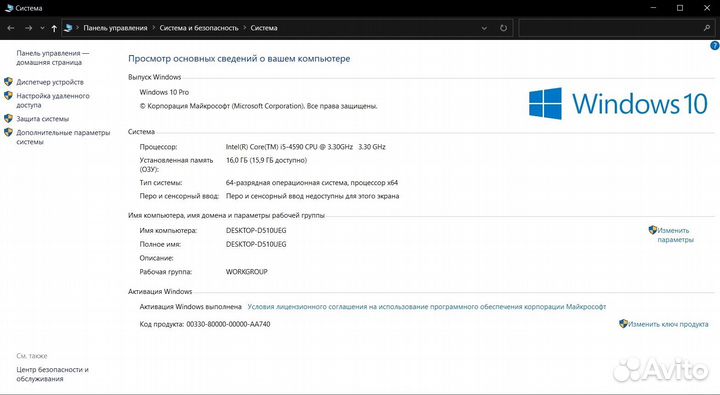720x395 pixels.
Task: Maximize the Система window
Action: pos(680,8)
